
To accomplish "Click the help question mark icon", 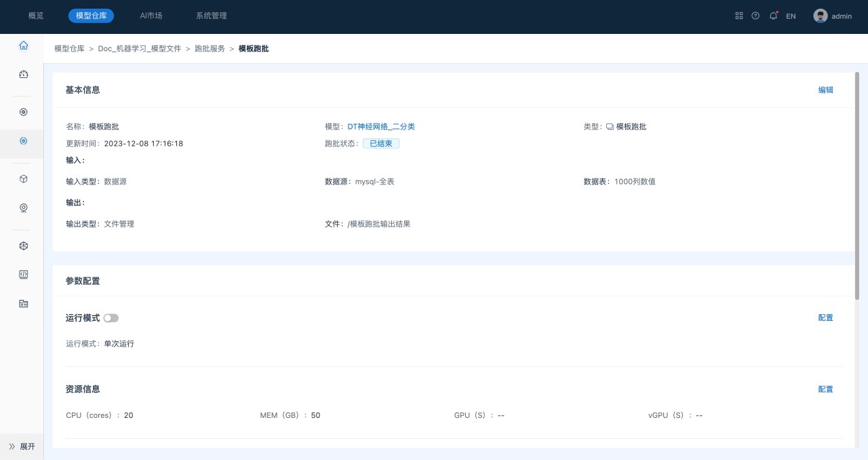I will pyautogui.click(x=755, y=16).
